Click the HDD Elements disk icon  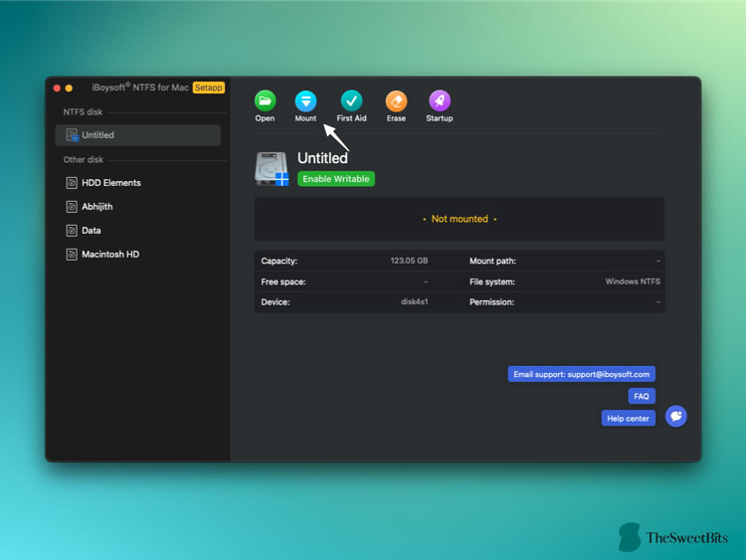(x=72, y=183)
